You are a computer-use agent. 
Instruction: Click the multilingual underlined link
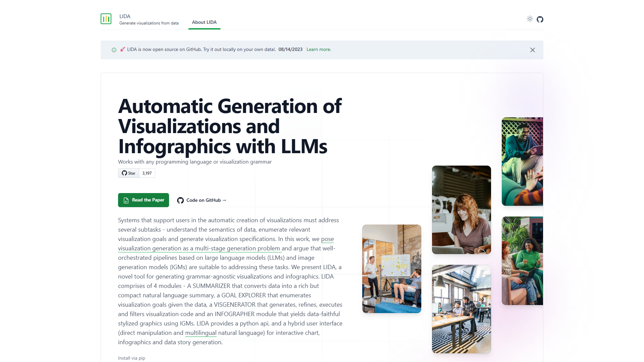[201, 333]
